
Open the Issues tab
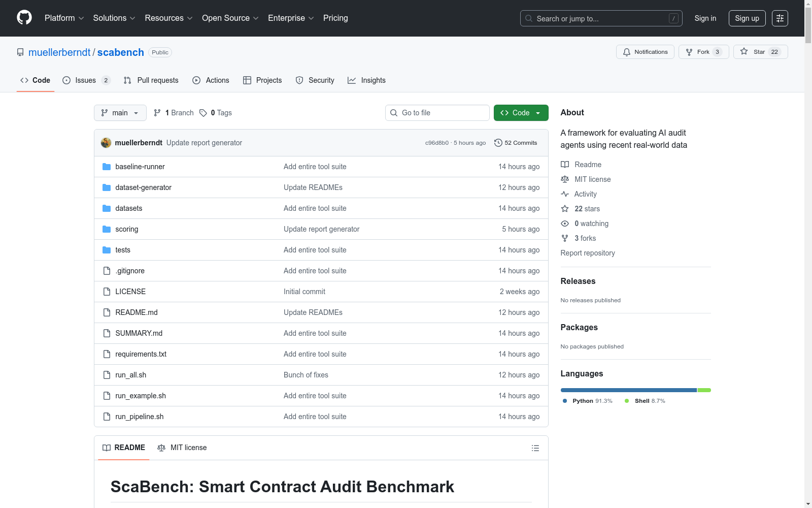coord(85,80)
